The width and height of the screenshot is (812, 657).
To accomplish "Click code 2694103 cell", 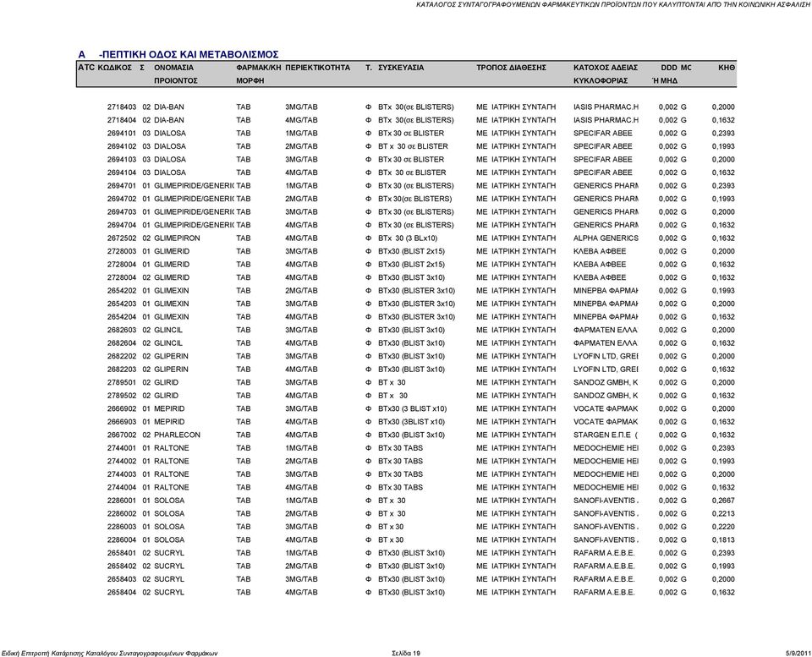I will [x=122, y=160].
